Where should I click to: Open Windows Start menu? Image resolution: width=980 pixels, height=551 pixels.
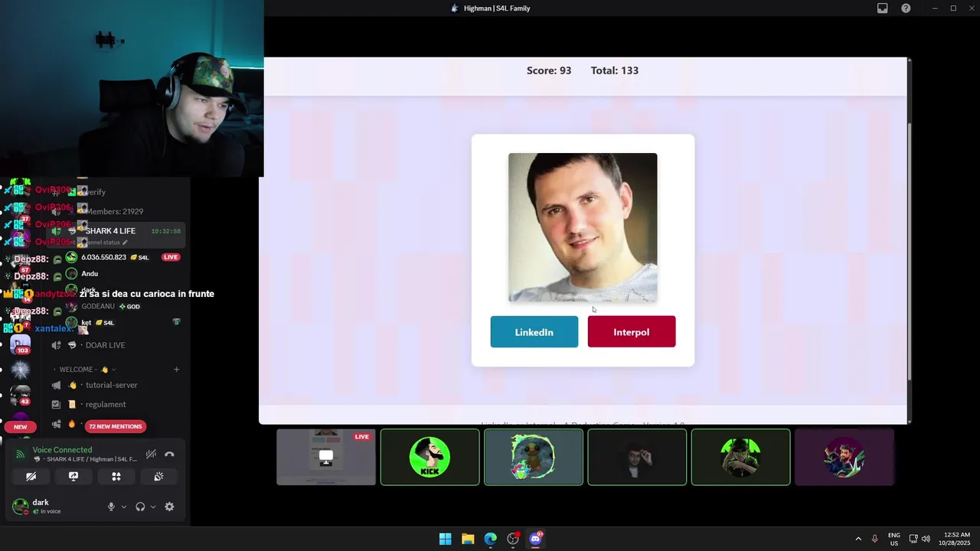point(445,539)
